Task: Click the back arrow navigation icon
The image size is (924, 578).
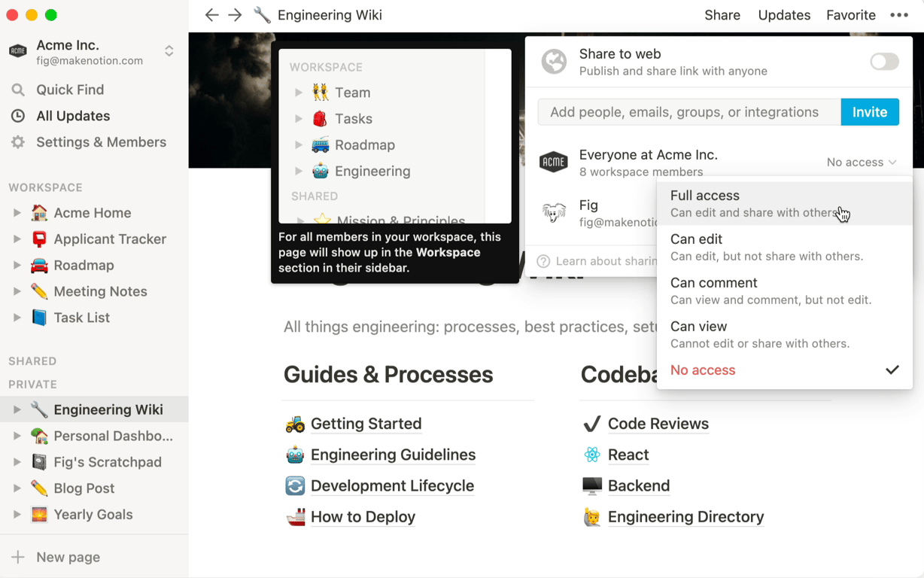Action: (x=211, y=15)
